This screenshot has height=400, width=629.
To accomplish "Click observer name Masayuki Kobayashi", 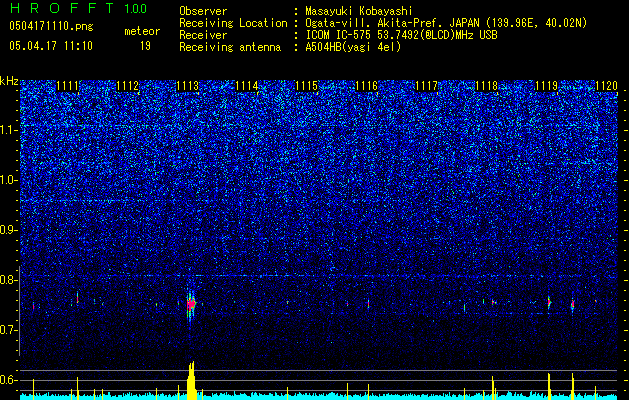I will tap(359, 11).
